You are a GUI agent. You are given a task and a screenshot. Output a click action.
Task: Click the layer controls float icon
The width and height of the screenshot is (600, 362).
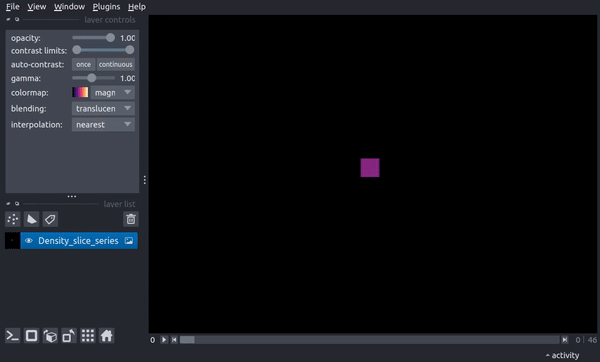(x=17, y=19)
